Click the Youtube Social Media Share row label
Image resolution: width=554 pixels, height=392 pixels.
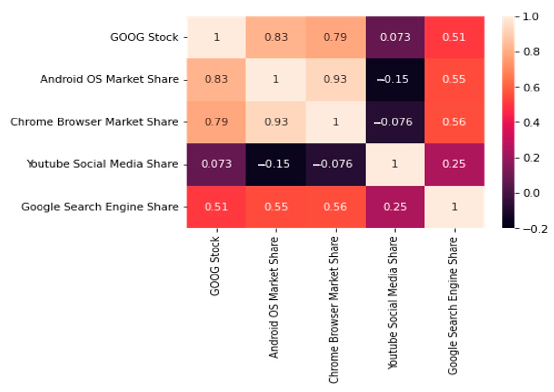click(102, 164)
